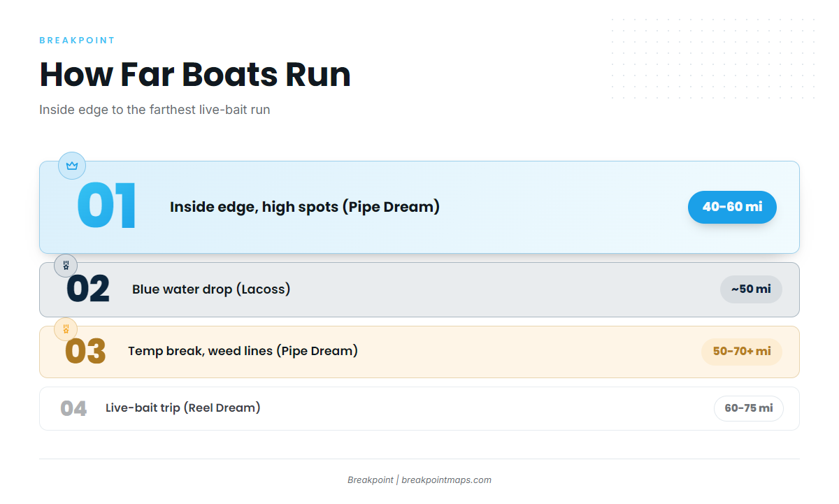Click 'Temp break, weed lines (Pipe Dream)' text

pyautogui.click(x=243, y=351)
